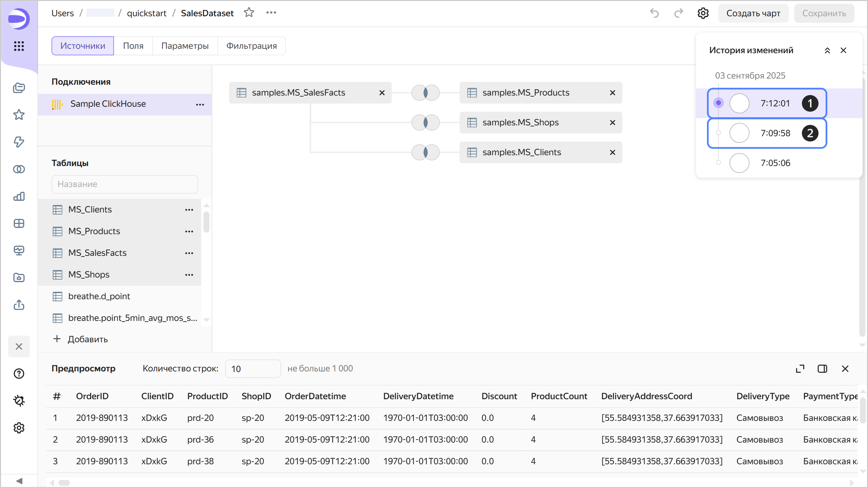Screen dimensions: 868x488
Task: Open three-dot menu for Sample ClickHouse connection
Action: click(x=200, y=104)
